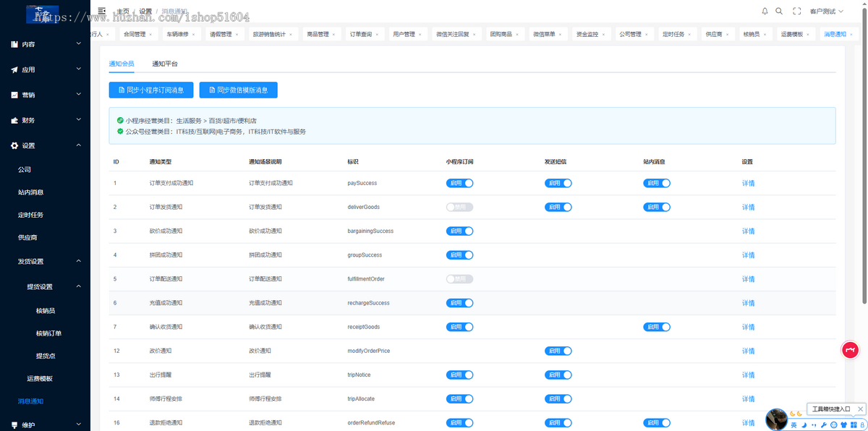The image size is (868, 431).
Task: Toggle 发送短信 switch for 订单支付成功通知
Action: coord(558,183)
